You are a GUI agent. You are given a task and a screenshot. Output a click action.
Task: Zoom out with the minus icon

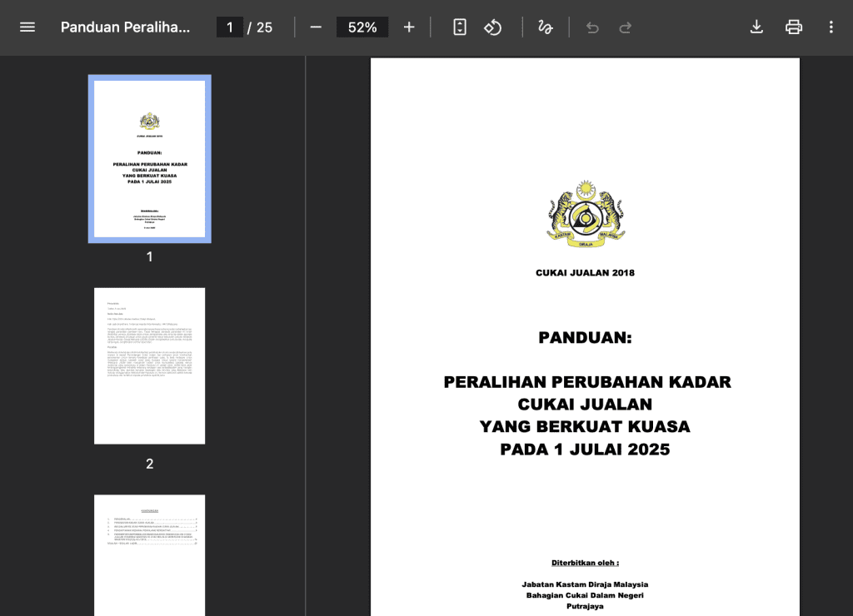pos(316,27)
